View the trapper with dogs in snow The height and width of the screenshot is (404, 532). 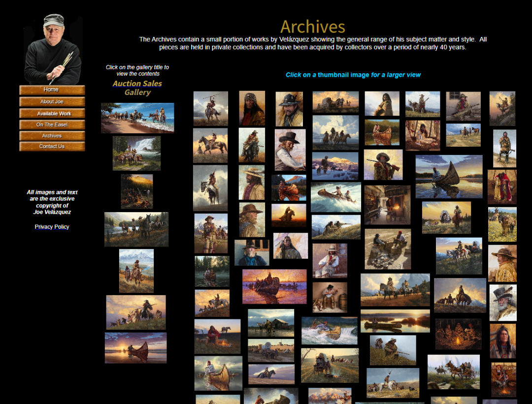click(335, 166)
